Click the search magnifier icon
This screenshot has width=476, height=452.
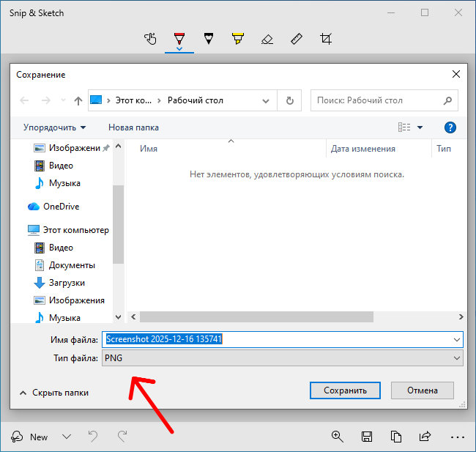[x=447, y=100]
